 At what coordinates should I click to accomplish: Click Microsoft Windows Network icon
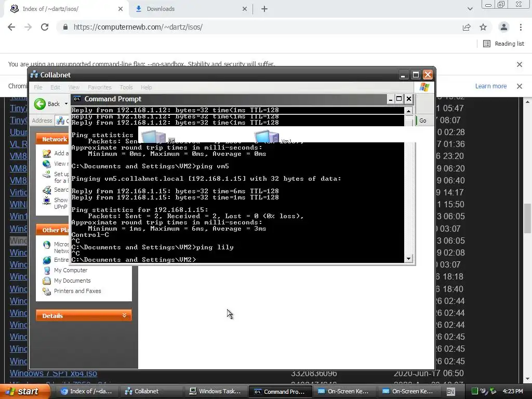(x=47, y=245)
